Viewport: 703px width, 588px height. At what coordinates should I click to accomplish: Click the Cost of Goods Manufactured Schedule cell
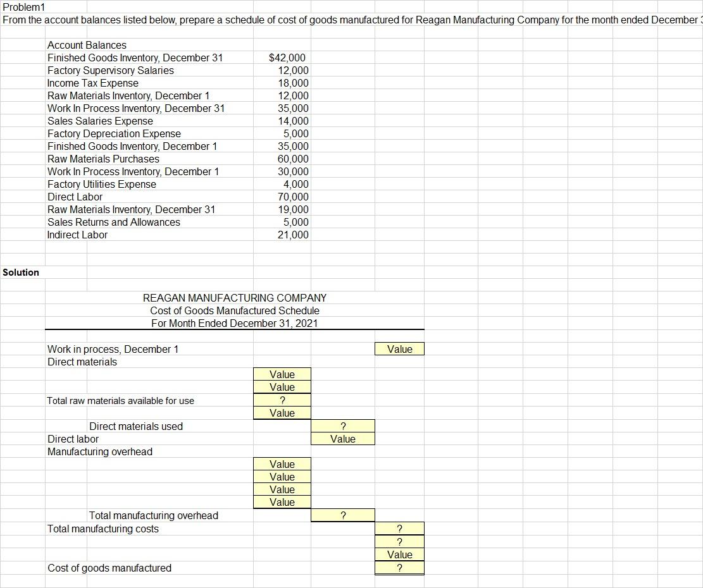coord(234,310)
